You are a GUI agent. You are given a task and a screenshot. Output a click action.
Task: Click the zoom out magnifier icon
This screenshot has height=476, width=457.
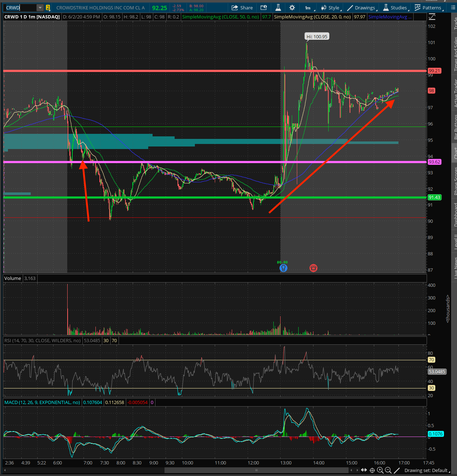point(388,470)
